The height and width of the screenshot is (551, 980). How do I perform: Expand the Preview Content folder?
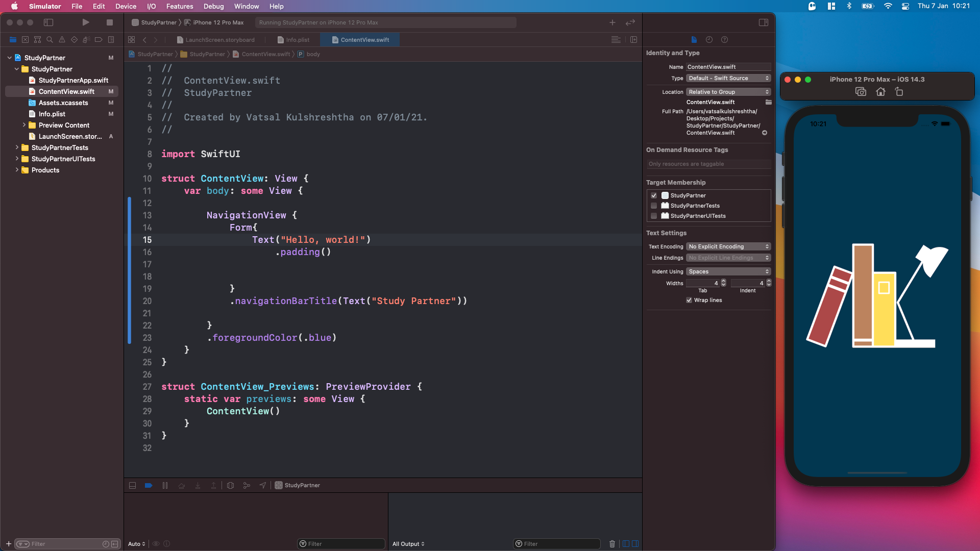pyautogui.click(x=24, y=125)
